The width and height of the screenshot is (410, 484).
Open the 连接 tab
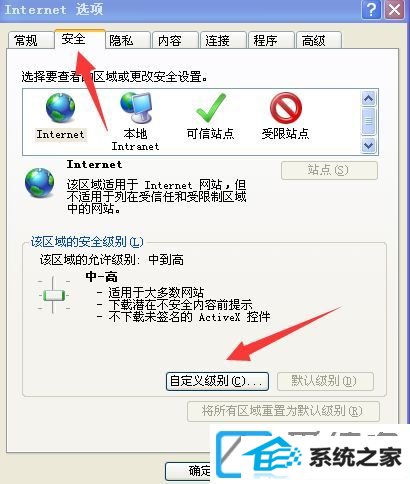click(217, 41)
